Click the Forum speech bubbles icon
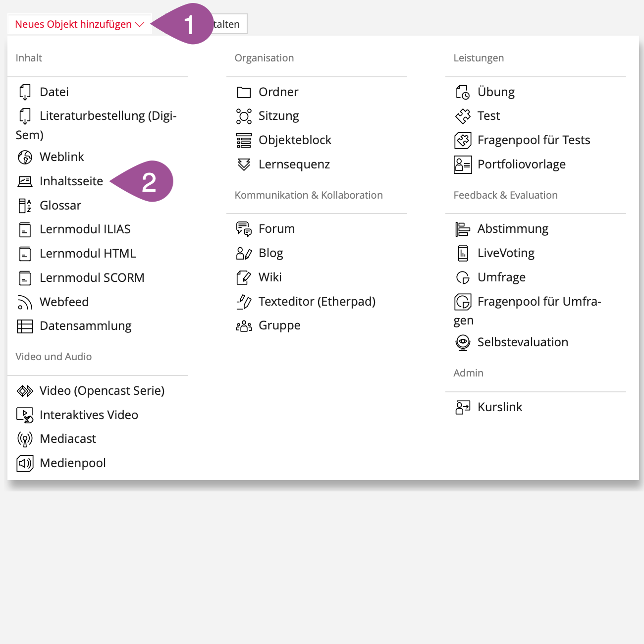This screenshot has width=644, height=644. click(x=244, y=229)
